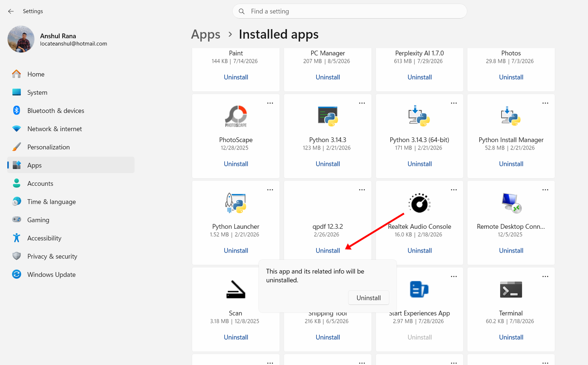Image resolution: width=588 pixels, height=365 pixels.
Task: Open more options for qpdf 12.3.2
Action: 362,190
